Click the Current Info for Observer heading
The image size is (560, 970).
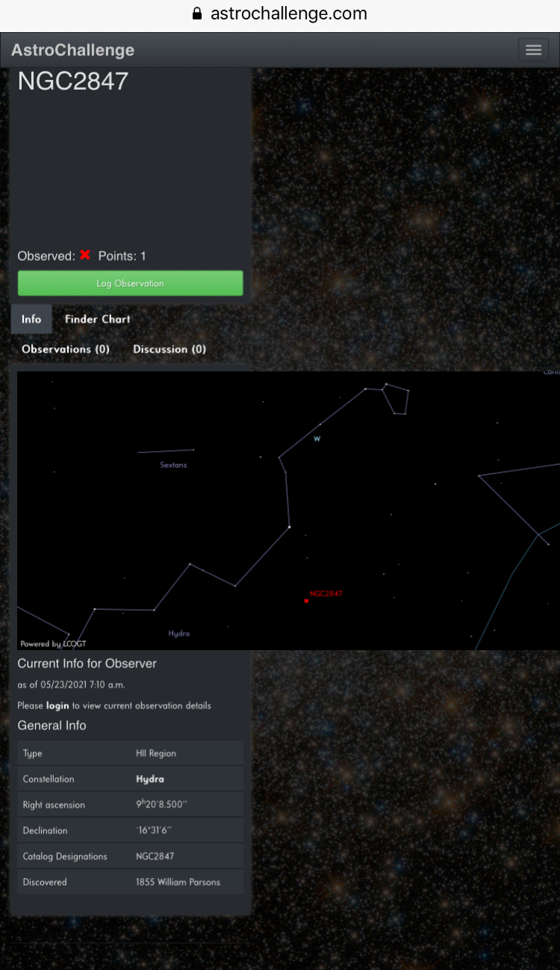click(x=87, y=664)
